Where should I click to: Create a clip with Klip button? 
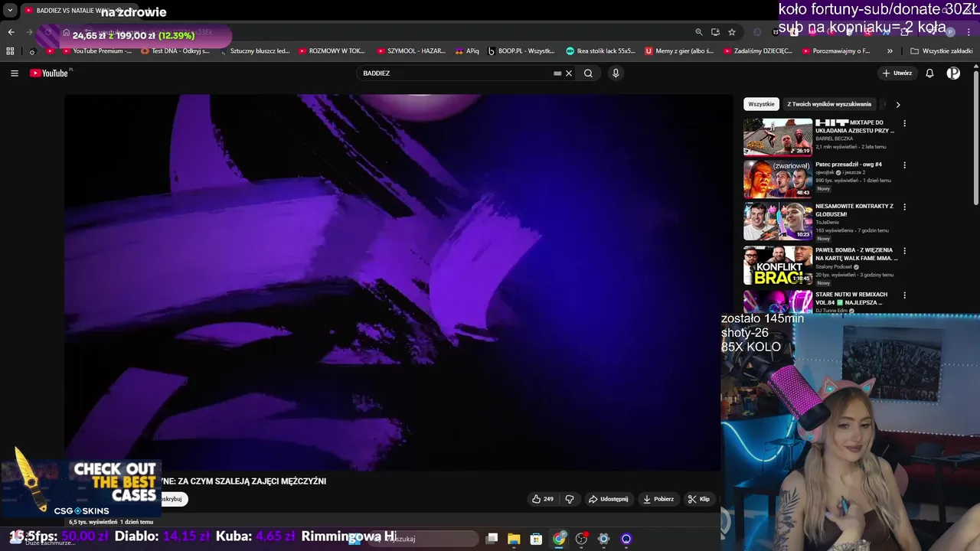(699, 499)
